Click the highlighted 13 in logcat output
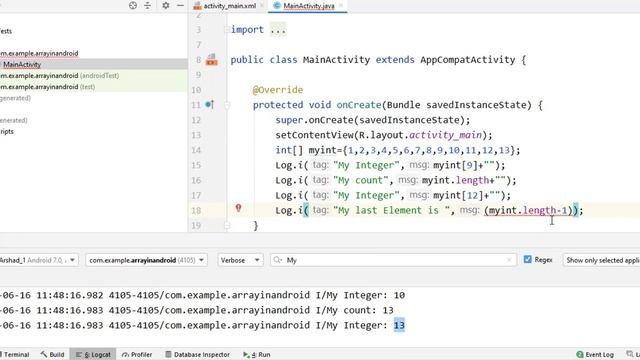This screenshot has width=640, height=360. click(x=399, y=325)
